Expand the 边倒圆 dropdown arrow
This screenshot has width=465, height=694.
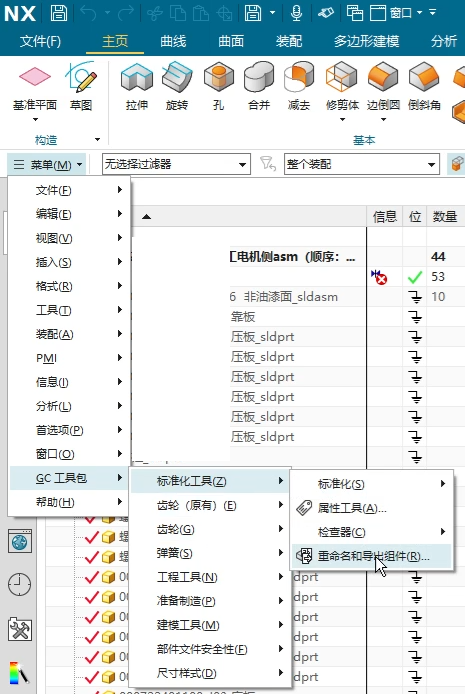click(x=383, y=120)
